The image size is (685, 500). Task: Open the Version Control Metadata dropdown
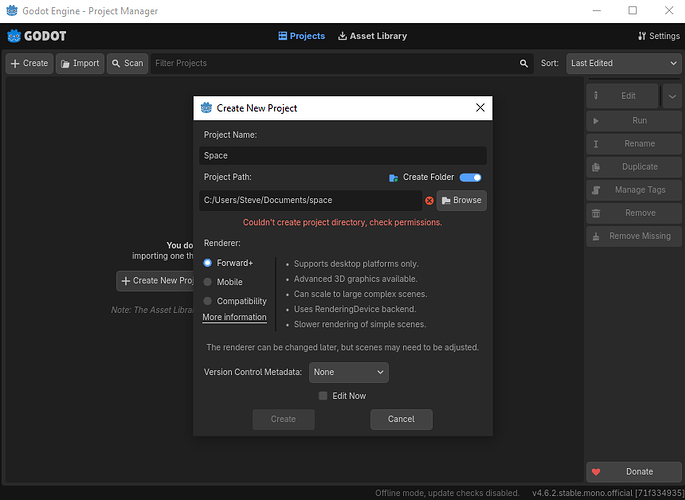349,372
